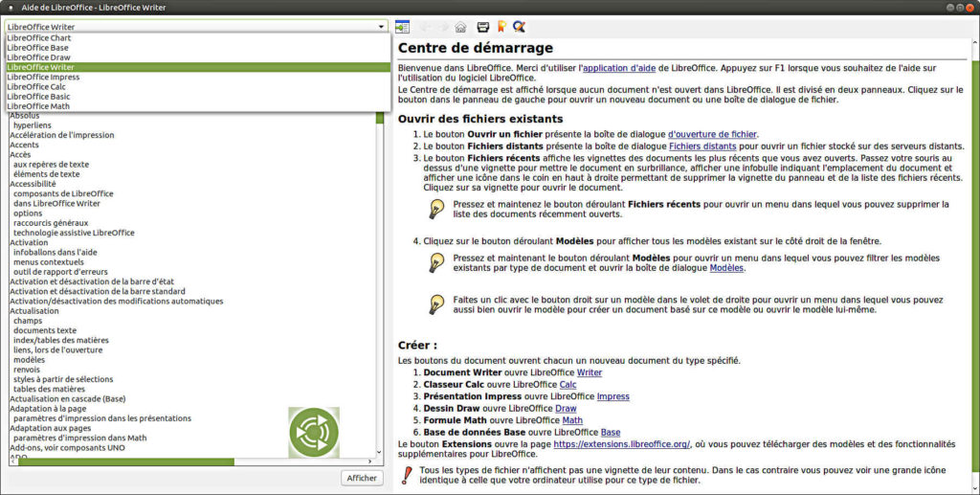This screenshot has height=495, width=980.
Task: Follow the Impress link under Créer
Action: (x=613, y=396)
